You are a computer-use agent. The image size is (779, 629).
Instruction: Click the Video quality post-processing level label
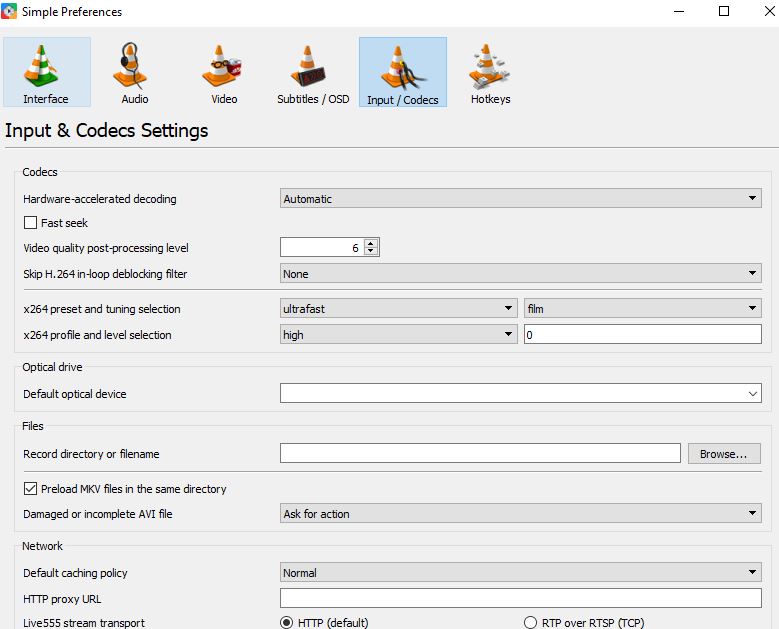106,248
